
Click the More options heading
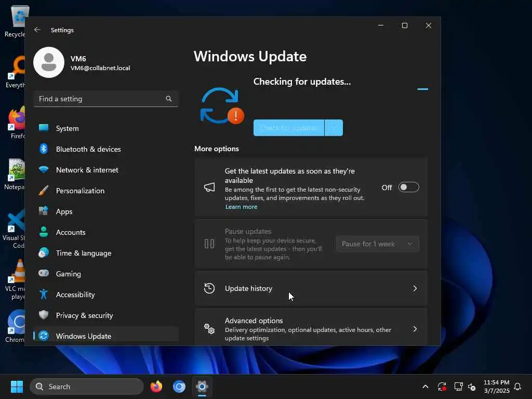[x=217, y=149]
